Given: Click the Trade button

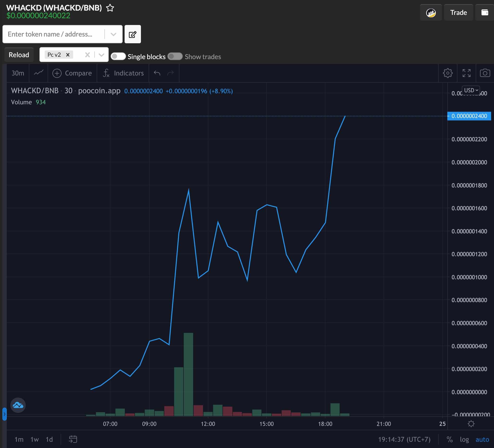Looking at the screenshot, I should 458,13.
